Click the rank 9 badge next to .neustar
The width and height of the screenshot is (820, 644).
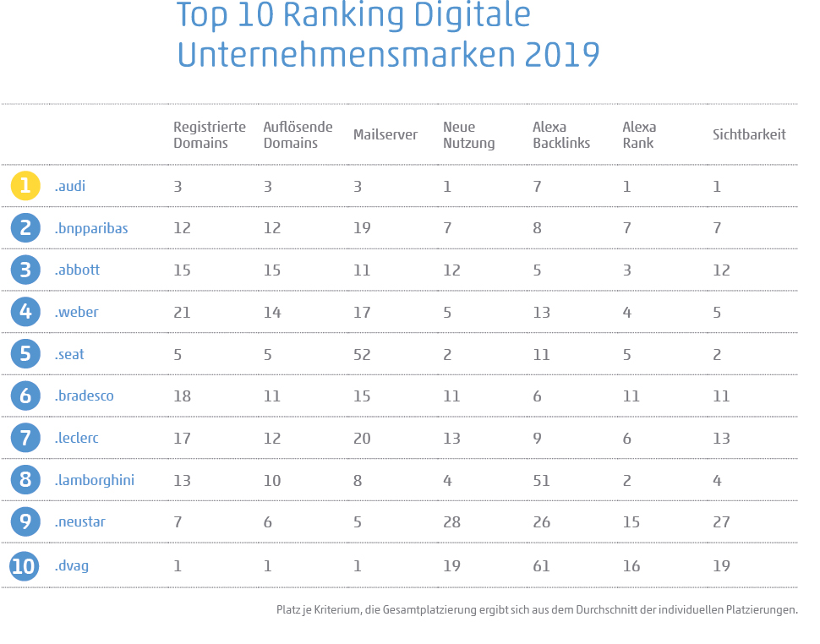coord(25,522)
